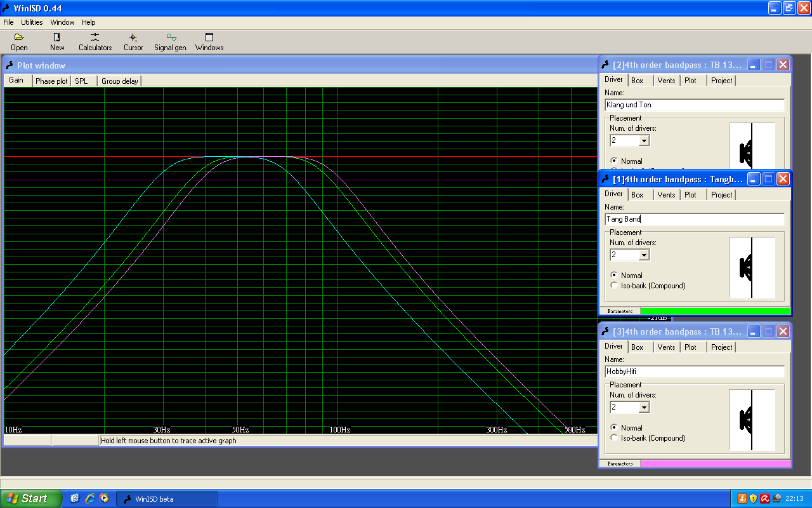Click the 100Hz axis label on plot
812x508 pixels.
tap(339, 430)
